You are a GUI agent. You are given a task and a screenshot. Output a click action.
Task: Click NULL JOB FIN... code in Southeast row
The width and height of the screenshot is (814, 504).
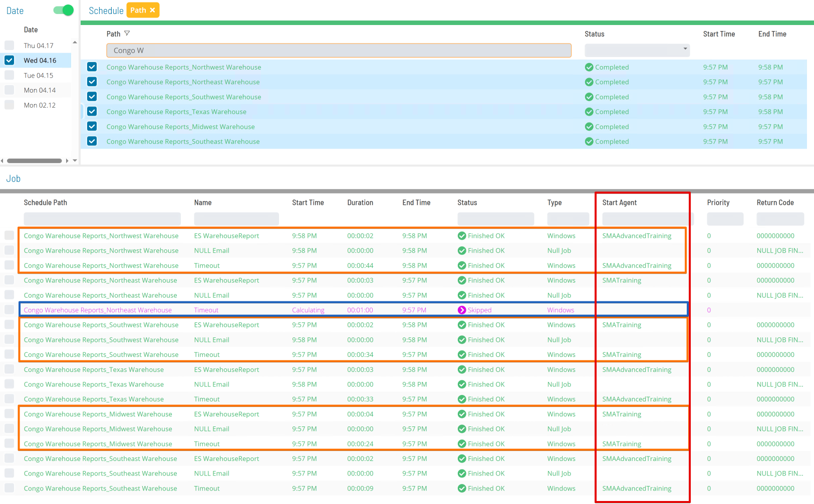coord(780,473)
